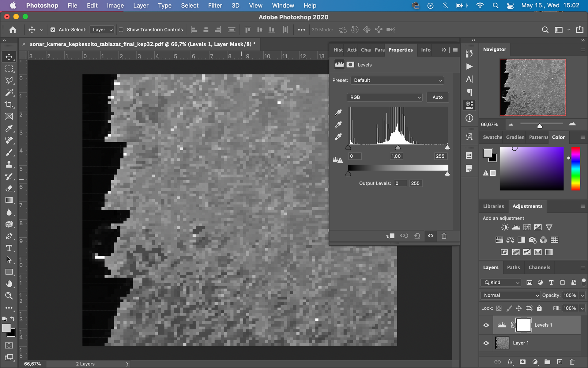Click the Navigator zoom slider handle
Image resolution: width=588 pixels, height=368 pixels.
540,126
